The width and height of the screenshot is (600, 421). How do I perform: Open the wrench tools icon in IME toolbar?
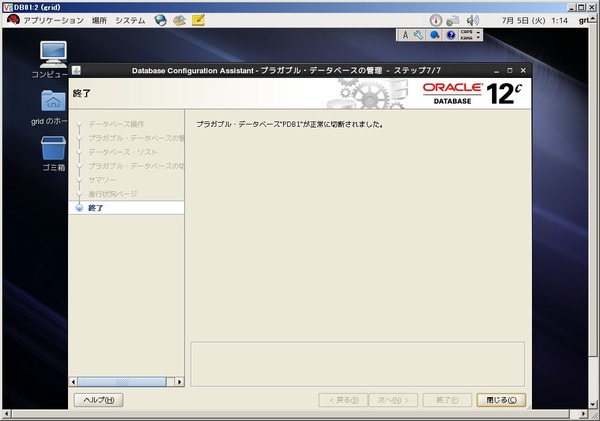click(419, 35)
